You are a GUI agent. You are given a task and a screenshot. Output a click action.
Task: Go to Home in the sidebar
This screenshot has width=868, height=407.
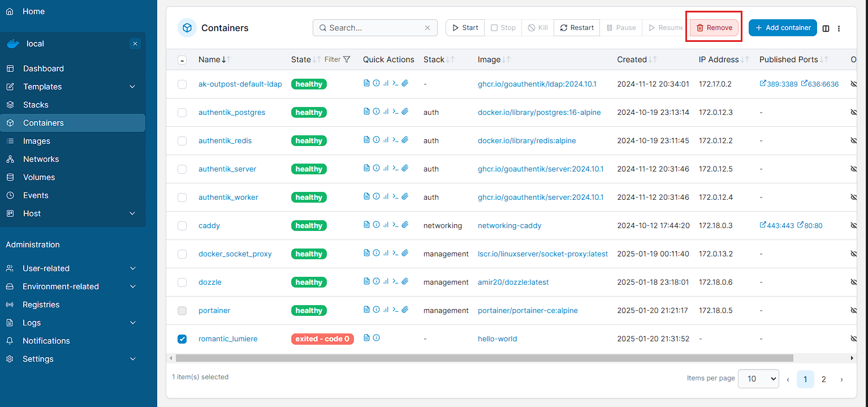click(33, 11)
